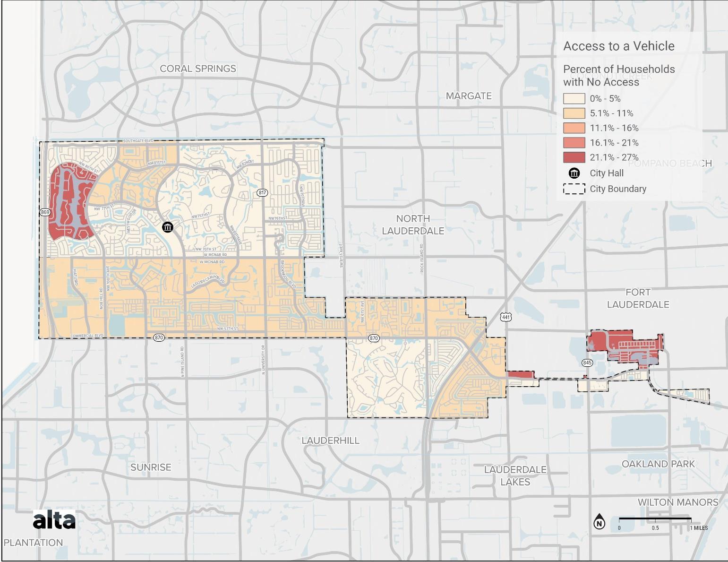The width and height of the screenshot is (728, 562).
Task: Click the POMPANO BEACH city label
Action: (x=669, y=164)
